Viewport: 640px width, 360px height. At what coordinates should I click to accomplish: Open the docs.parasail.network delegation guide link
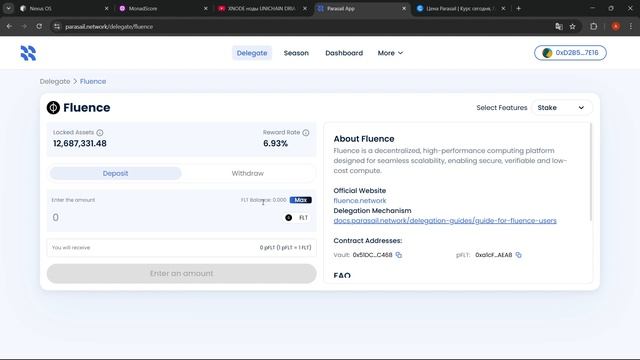[x=445, y=220]
